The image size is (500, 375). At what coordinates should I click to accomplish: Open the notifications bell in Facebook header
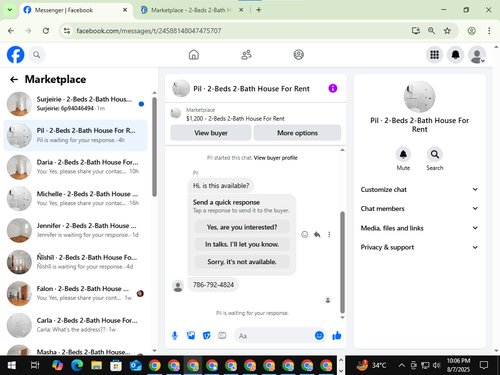click(x=455, y=55)
